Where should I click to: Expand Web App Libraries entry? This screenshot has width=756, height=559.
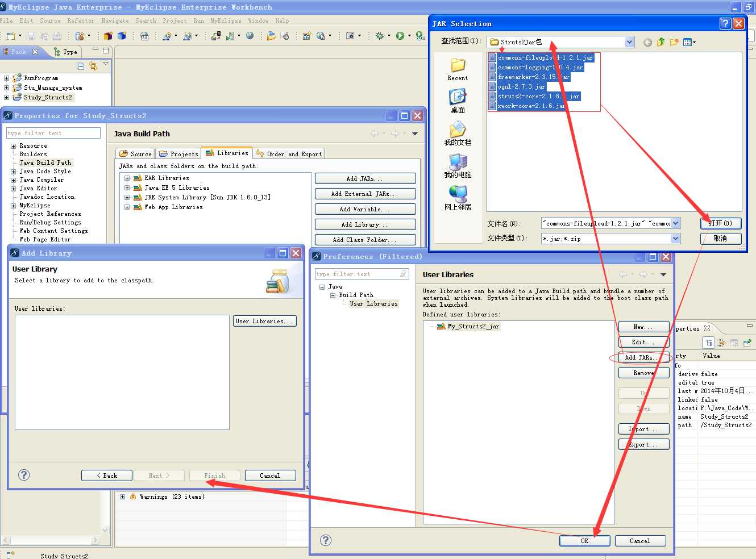click(x=127, y=207)
